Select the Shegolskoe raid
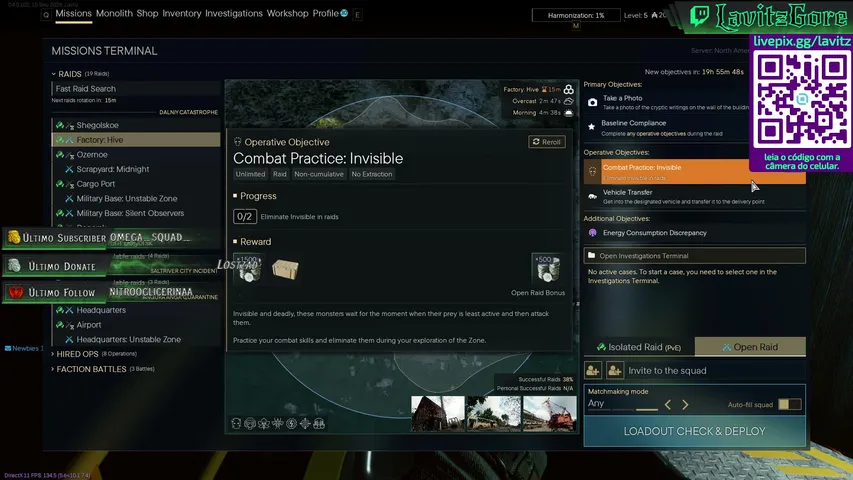 pyautogui.click(x=136, y=125)
